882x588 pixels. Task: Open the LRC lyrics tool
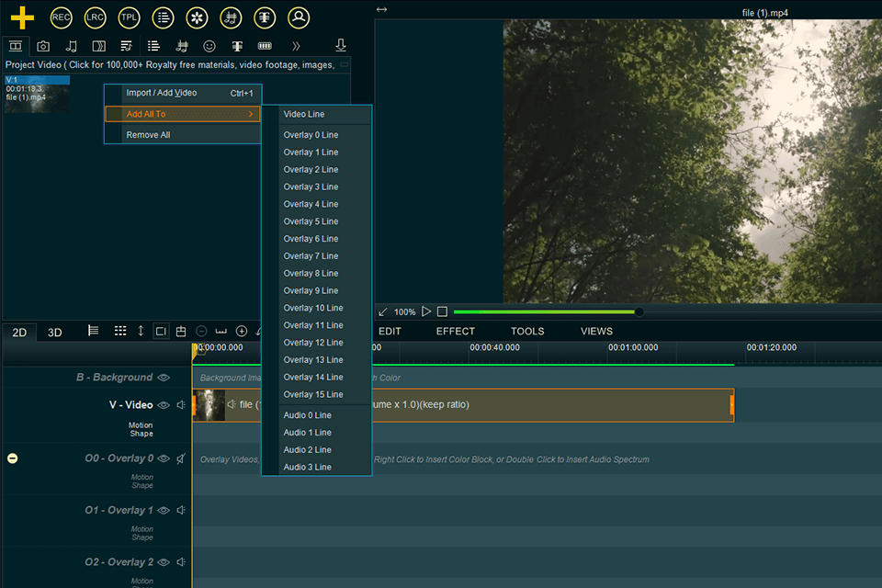[x=95, y=17]
